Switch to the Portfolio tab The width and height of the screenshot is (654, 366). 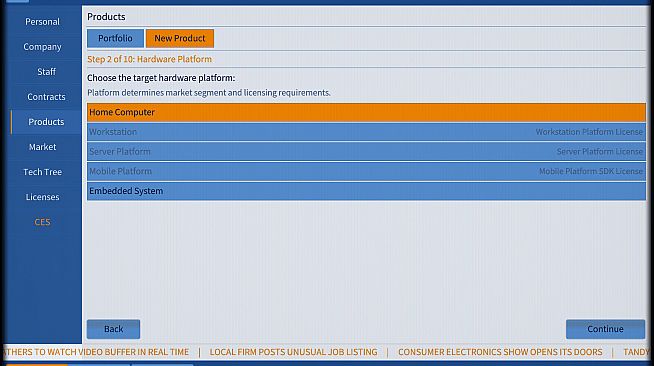[115, 38]
